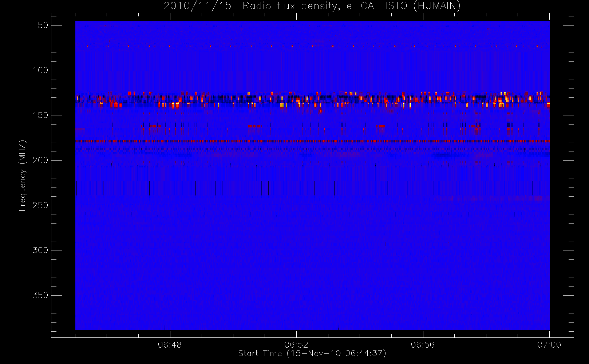Click the 300 frequency tick label
This screenshot has height=364, width=589.
(40, 250)
